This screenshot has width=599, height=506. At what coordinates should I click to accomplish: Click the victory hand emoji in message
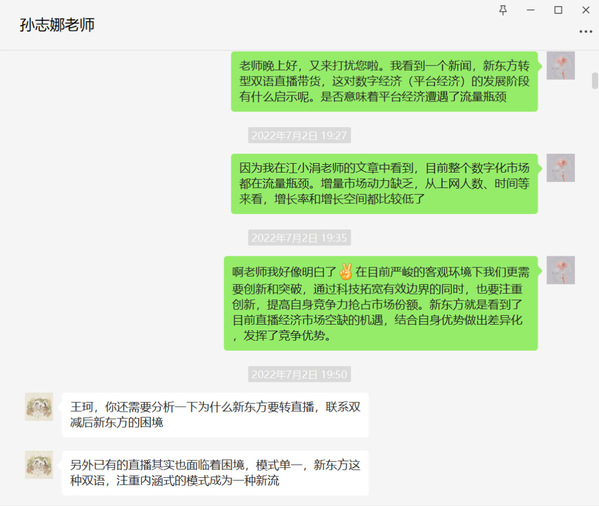point(346,272)
